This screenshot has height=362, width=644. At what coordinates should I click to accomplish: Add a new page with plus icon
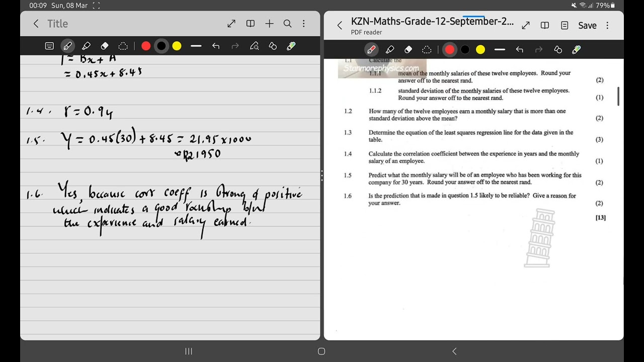[x=269, y=24]
